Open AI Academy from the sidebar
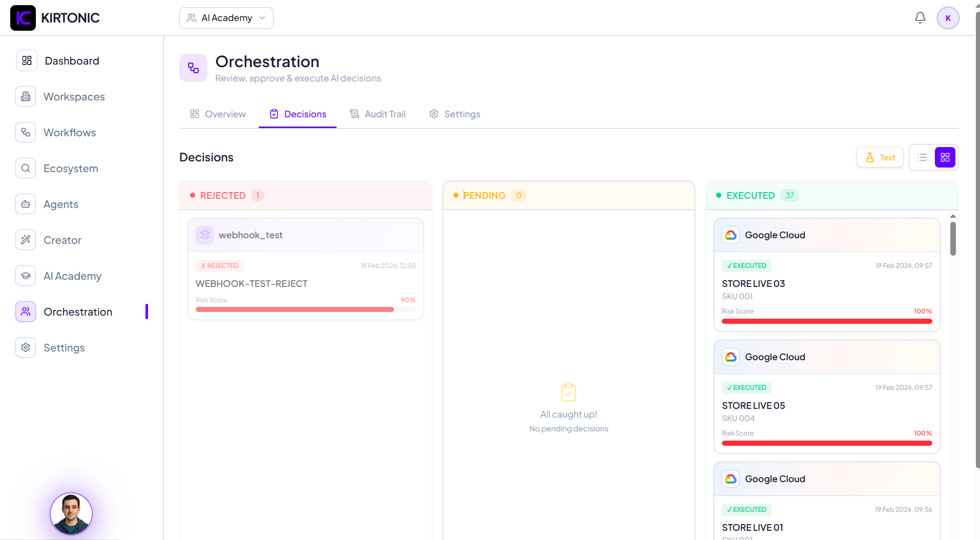This screenshot has width=980, height=540. coord(72,276)
